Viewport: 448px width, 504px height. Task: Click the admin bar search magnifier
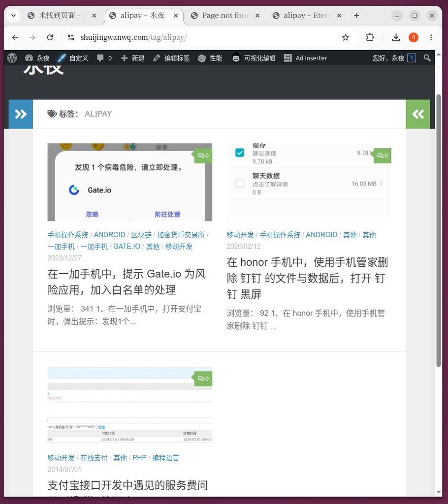coord(427,58)
